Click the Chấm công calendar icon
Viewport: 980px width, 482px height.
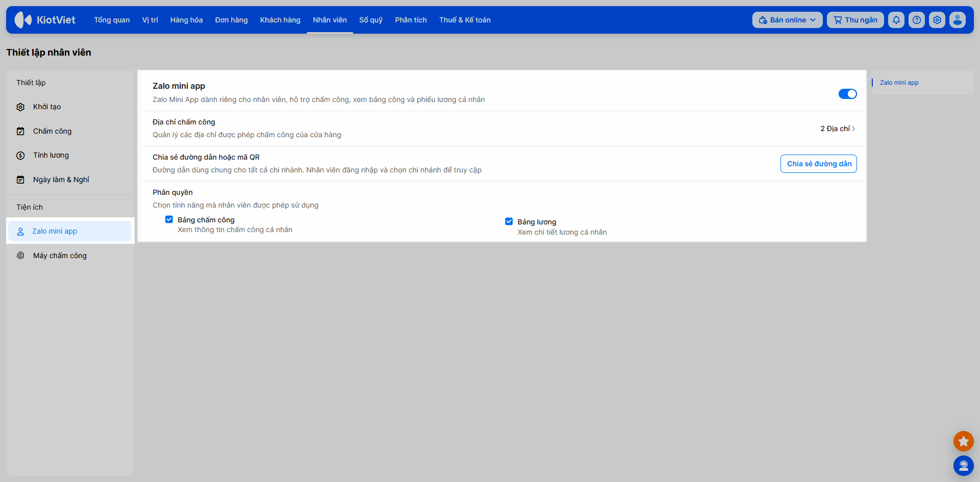pos(20,131)
